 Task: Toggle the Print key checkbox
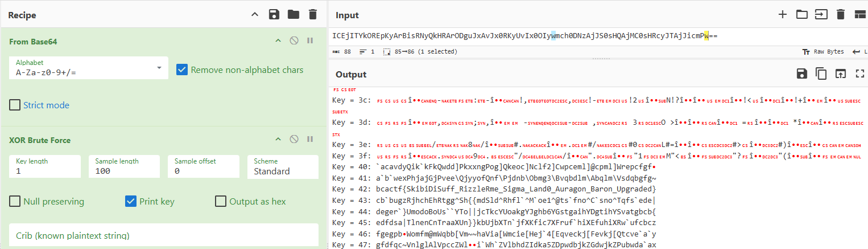coord(131,201)
